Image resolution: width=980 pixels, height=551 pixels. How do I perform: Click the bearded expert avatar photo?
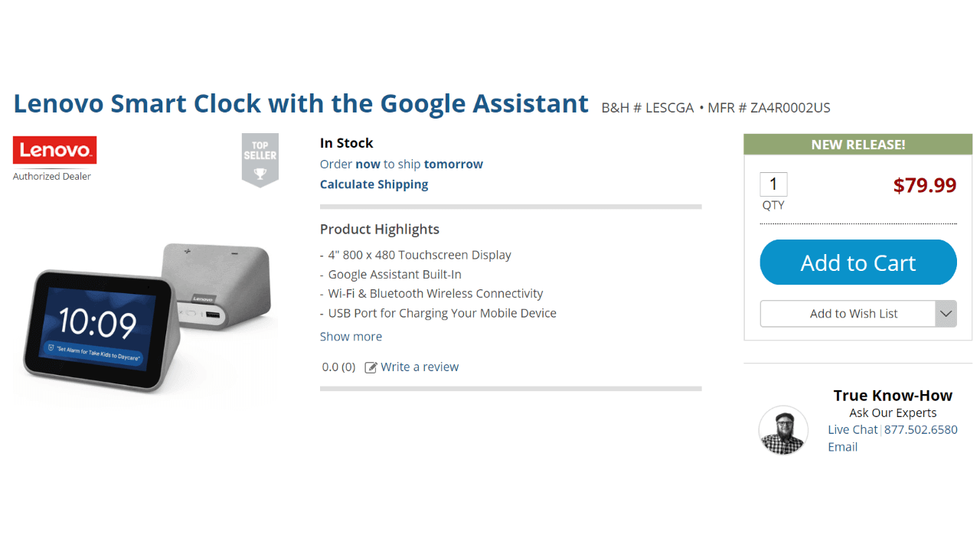coord(783,430)
